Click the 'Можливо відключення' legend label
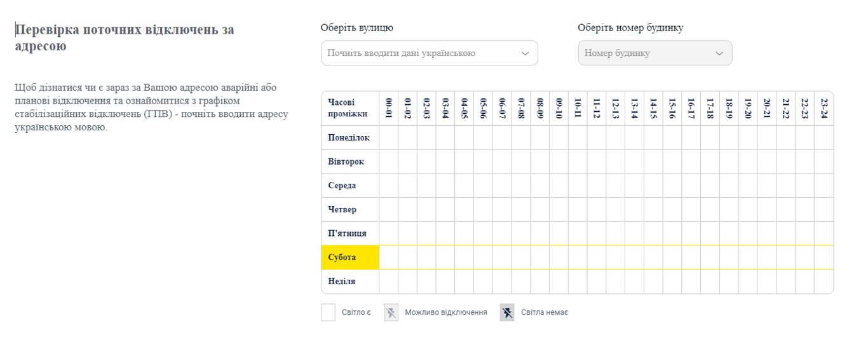Screen dimensions: 868x337 (445, 313)
